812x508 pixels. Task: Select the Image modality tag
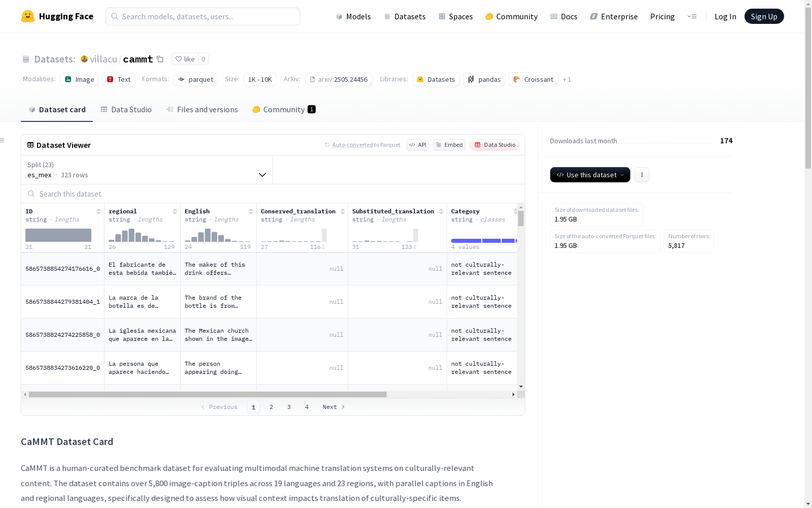80,79
